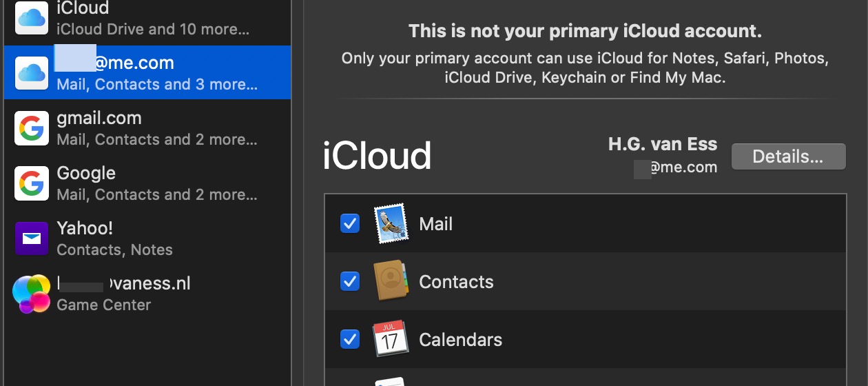Click the H.G. van Ess account name
This screenshot has width=868, height=386.
point(663,145)
